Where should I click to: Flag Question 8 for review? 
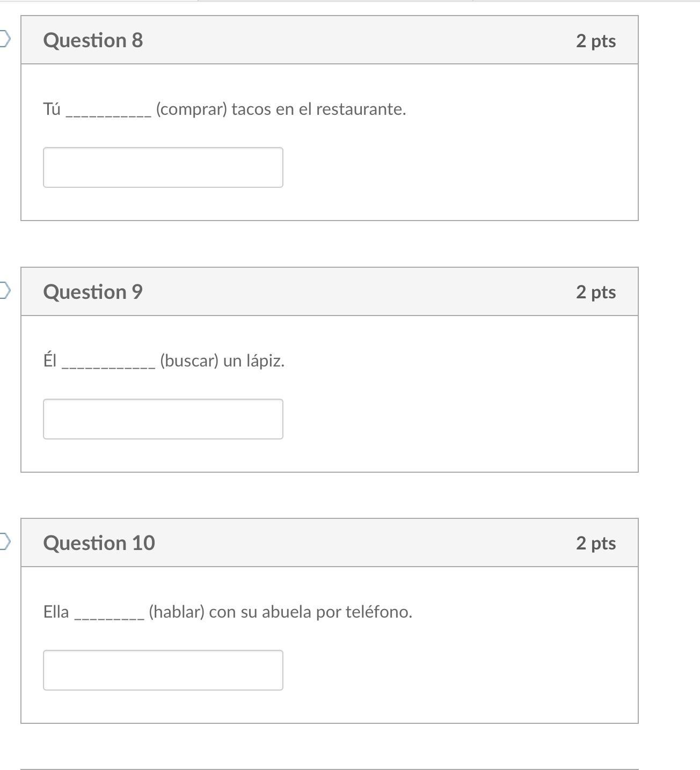click(x=4, y=39)
